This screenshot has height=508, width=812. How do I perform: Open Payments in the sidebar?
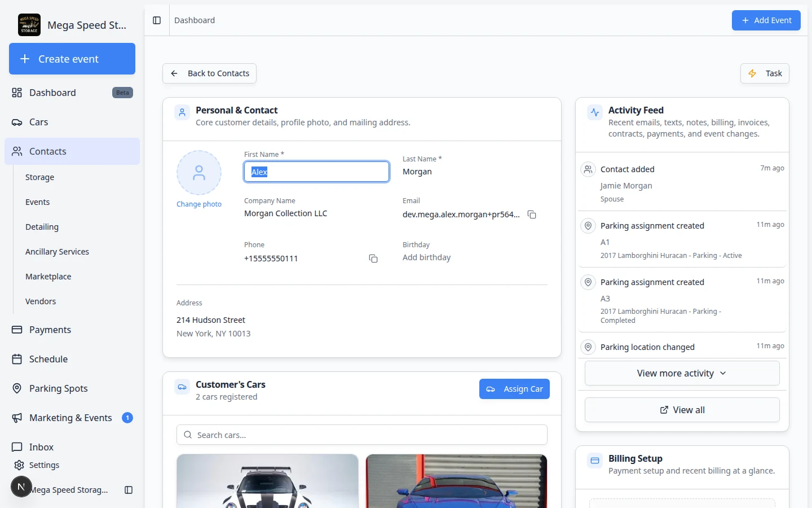pos(72,330)
